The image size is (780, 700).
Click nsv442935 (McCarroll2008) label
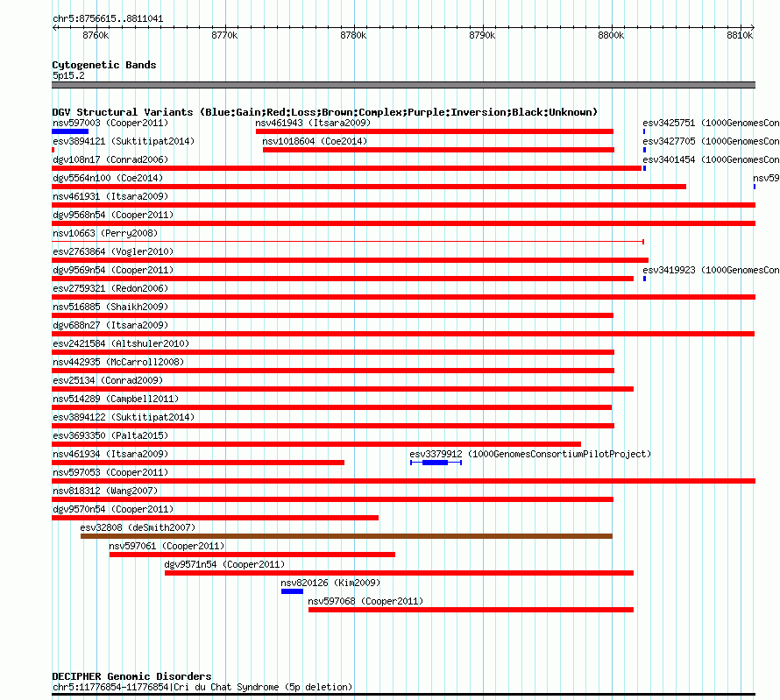click(118, 362)
